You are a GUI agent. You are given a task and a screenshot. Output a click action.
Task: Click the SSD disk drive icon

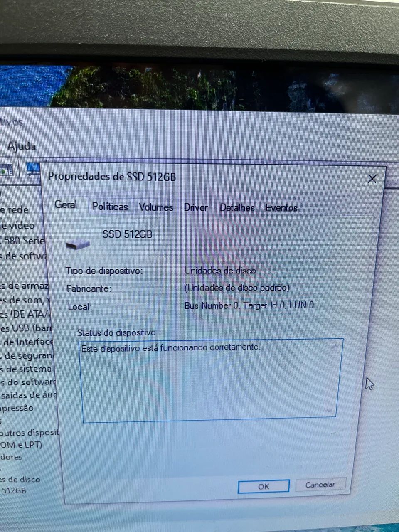coord(78,244)
